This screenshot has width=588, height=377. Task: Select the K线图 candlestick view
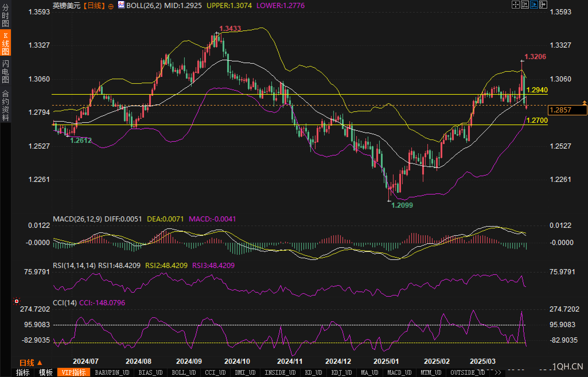(5, 43)
